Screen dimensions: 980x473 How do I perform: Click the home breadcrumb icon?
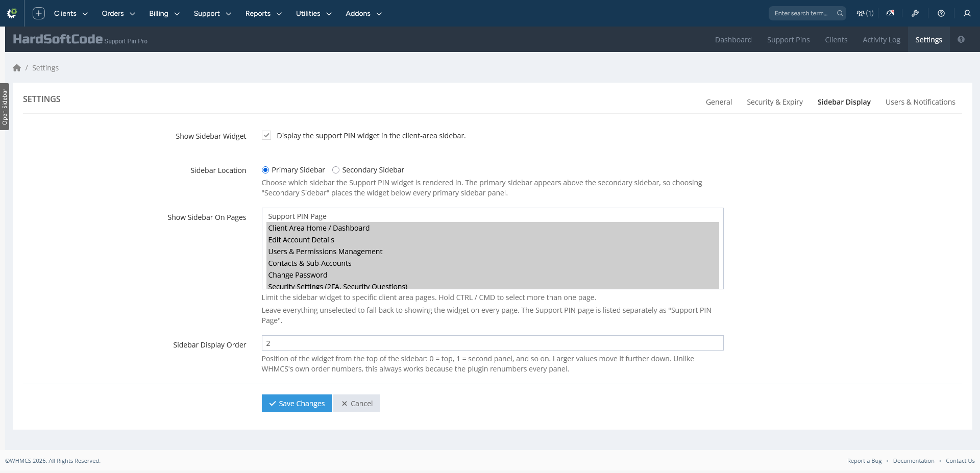pos(17,68)
